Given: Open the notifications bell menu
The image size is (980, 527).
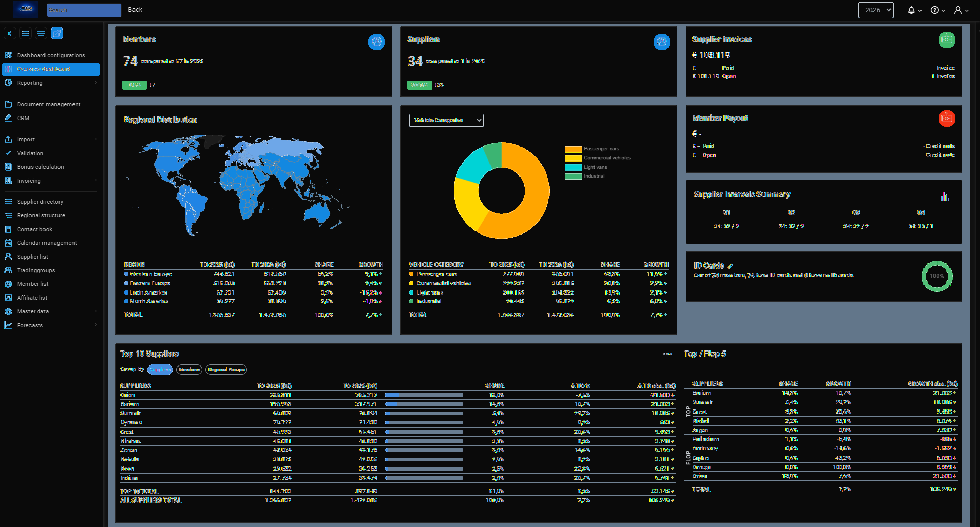Looking at the screenshot, I should (x=914, y=10).
